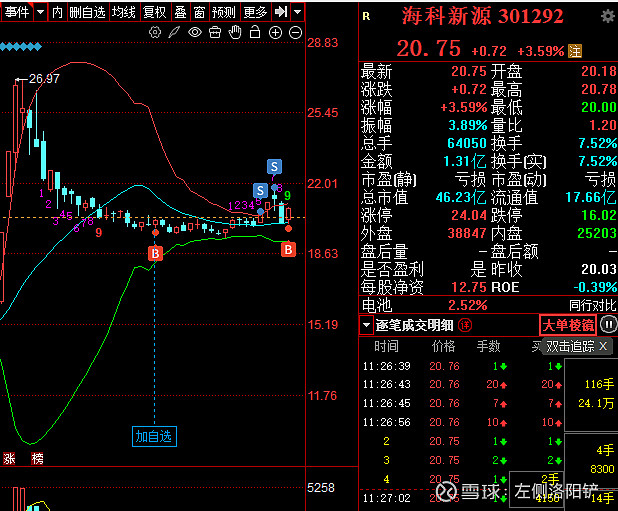
Task: Select the hand pan tool
Action: coord(235,32)
